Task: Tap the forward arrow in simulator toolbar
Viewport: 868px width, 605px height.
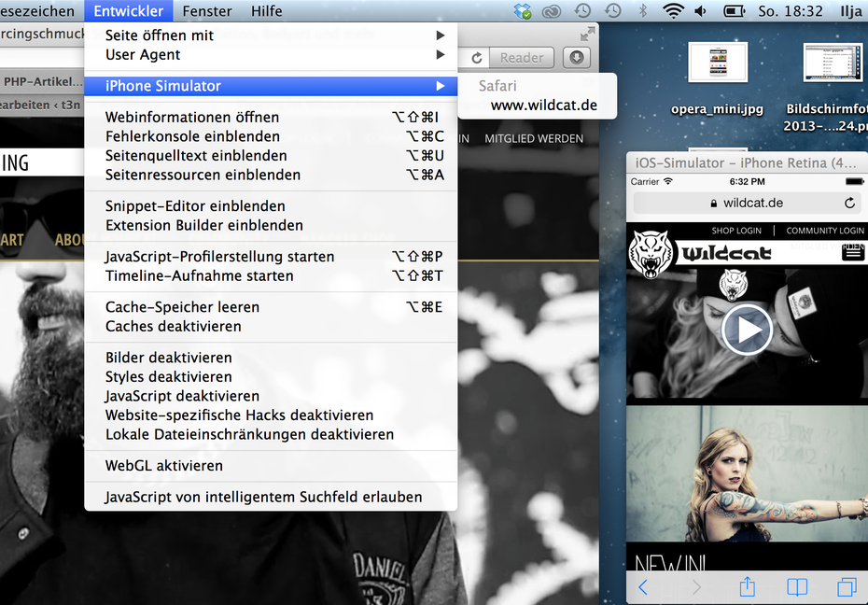Action: coord(696,586)
